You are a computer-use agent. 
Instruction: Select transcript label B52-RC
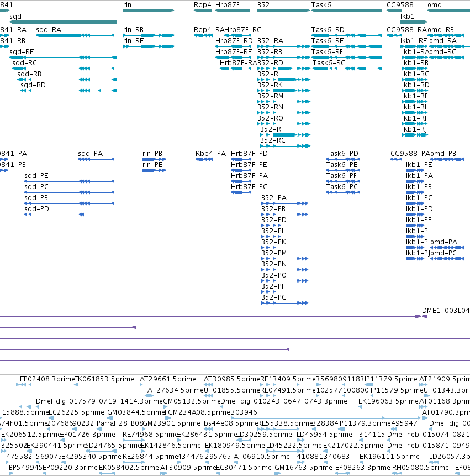tap(273, 140)
